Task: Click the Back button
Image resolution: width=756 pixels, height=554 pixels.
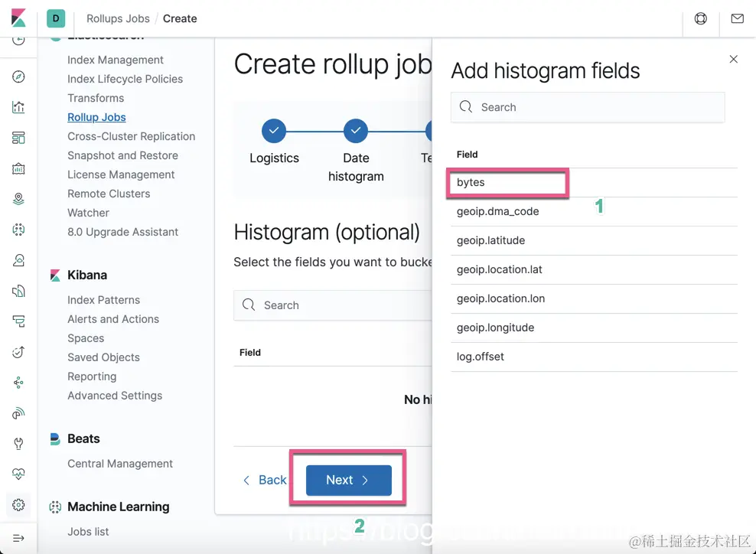Action: 266,481
